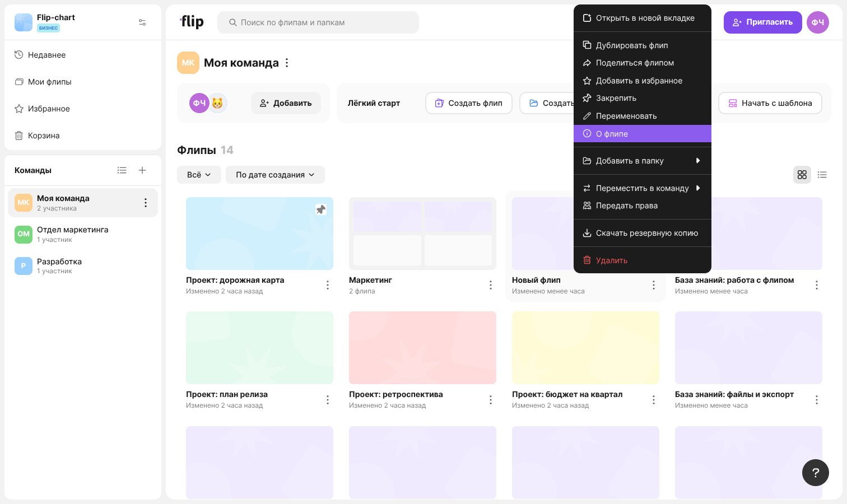This screenshot has height=504, width=847.
Task: Open База знаний: файлы и экспорт thumbnail
Action: pos(748,348)
